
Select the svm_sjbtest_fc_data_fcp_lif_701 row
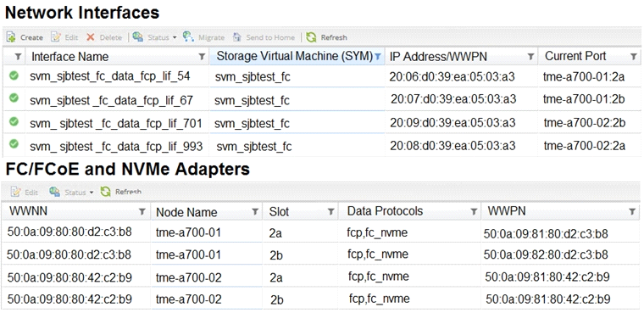pyautogui.click(x=322, y=123)
